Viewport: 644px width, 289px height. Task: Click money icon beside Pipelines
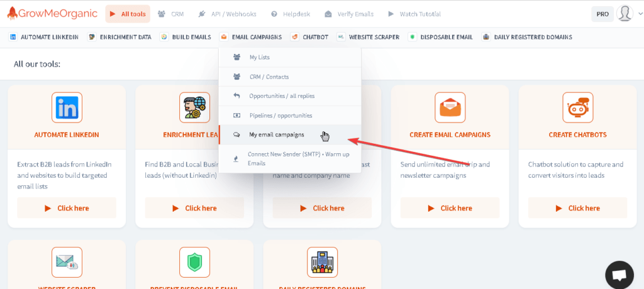coord(236,116)
